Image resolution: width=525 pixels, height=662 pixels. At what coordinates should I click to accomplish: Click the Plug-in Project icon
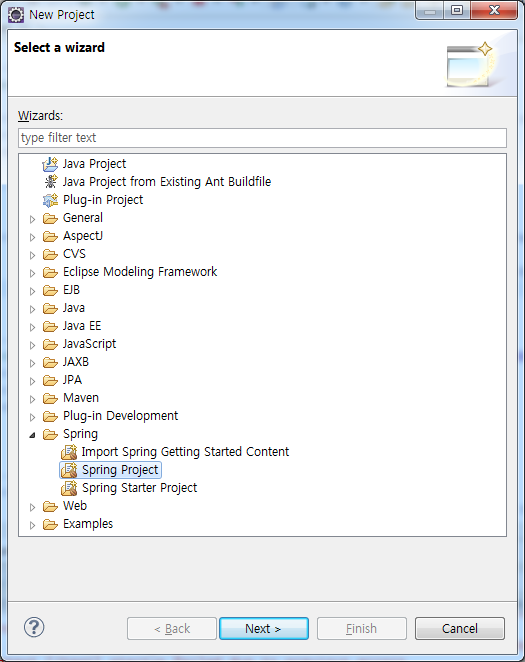tap(50, 200)
